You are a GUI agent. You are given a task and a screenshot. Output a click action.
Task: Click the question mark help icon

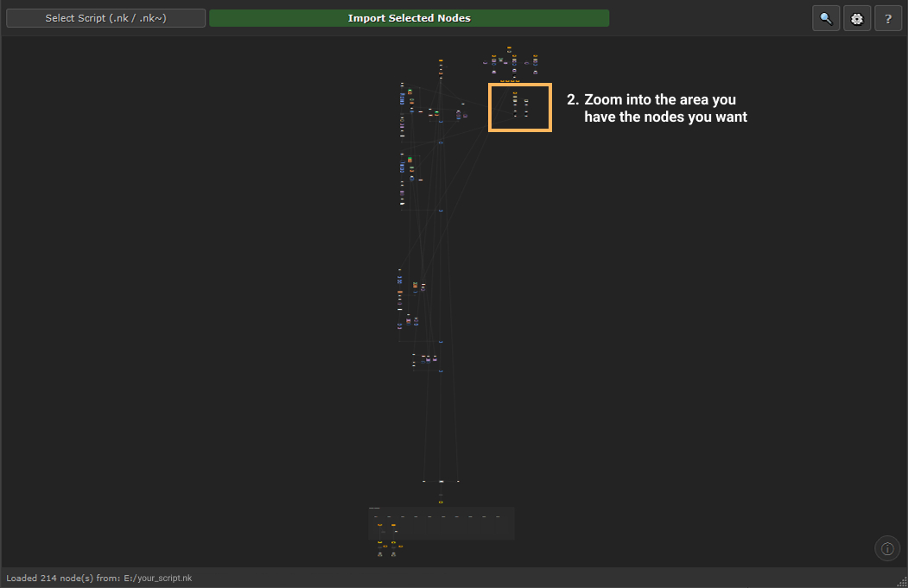tap(888, 18)
